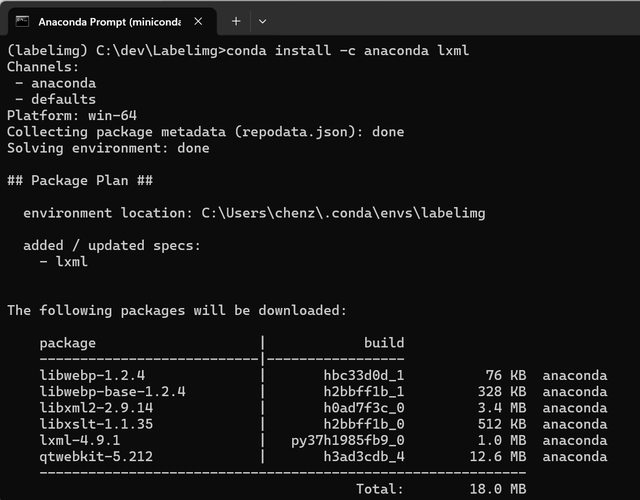Click the libxml2-2.9.14 package name
The width and height of the screenshot is (640, 500).
tap(96, 408)
